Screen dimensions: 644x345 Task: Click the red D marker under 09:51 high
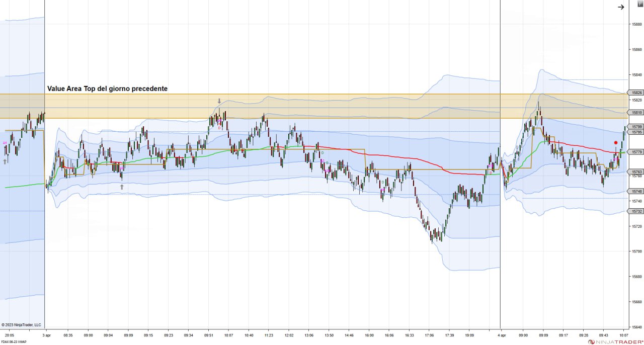[219, 128]
